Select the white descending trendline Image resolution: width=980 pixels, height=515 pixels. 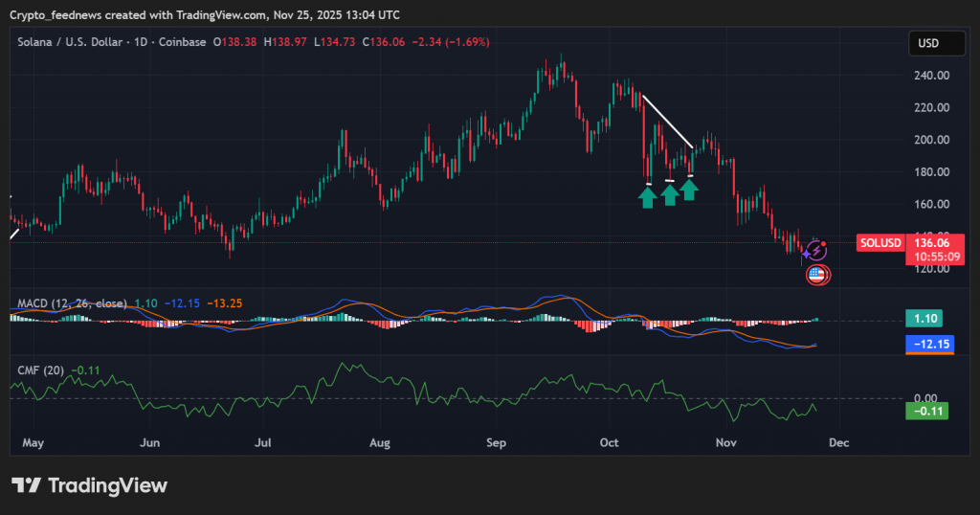click(667, 122)
